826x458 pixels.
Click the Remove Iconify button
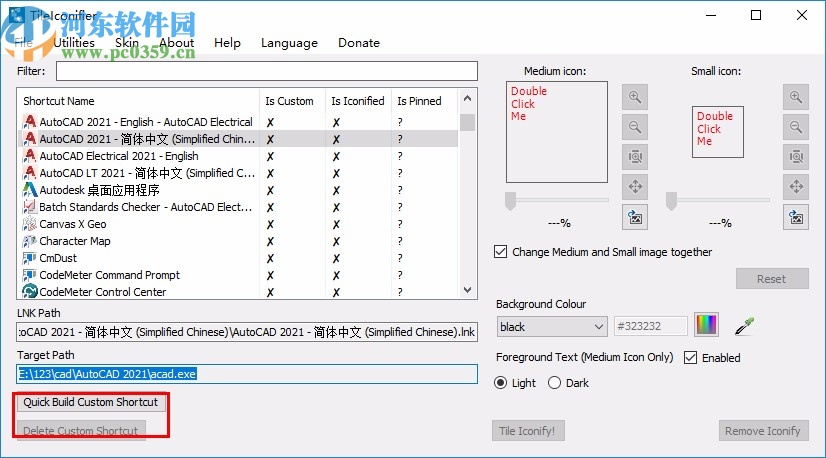763,431
